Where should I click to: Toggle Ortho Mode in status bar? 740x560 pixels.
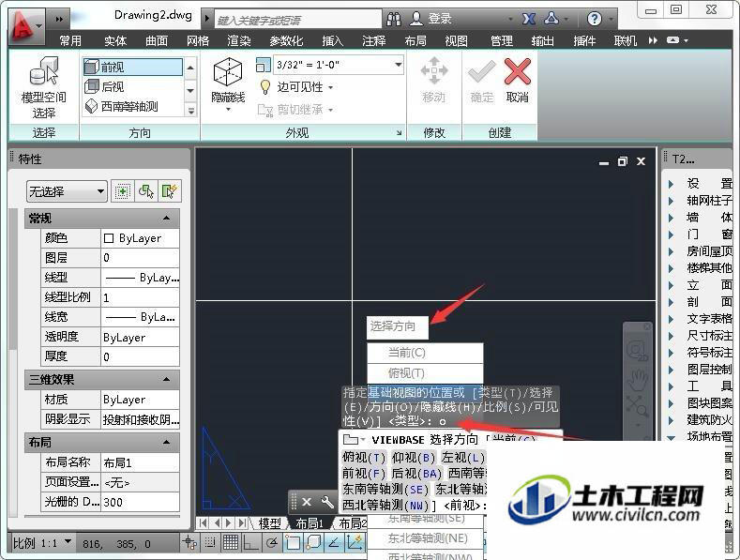pyautogui.click(x=250, y=543)
